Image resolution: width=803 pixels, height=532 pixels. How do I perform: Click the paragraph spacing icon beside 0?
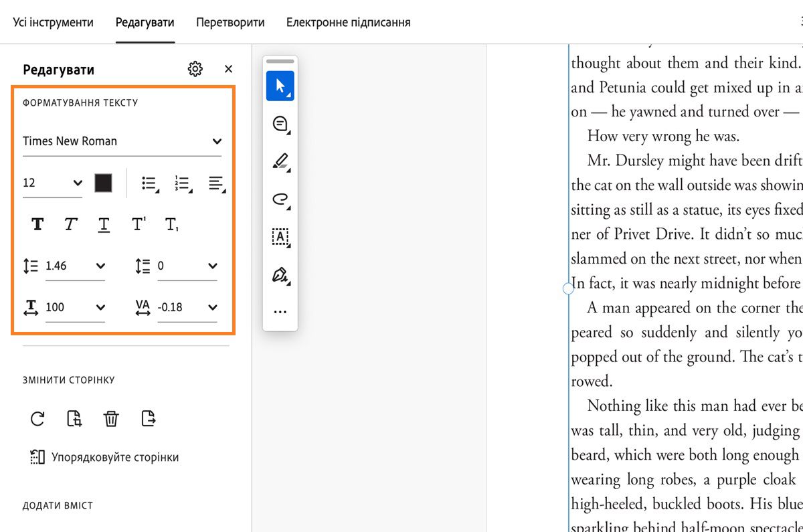click(x=143, y=266)
